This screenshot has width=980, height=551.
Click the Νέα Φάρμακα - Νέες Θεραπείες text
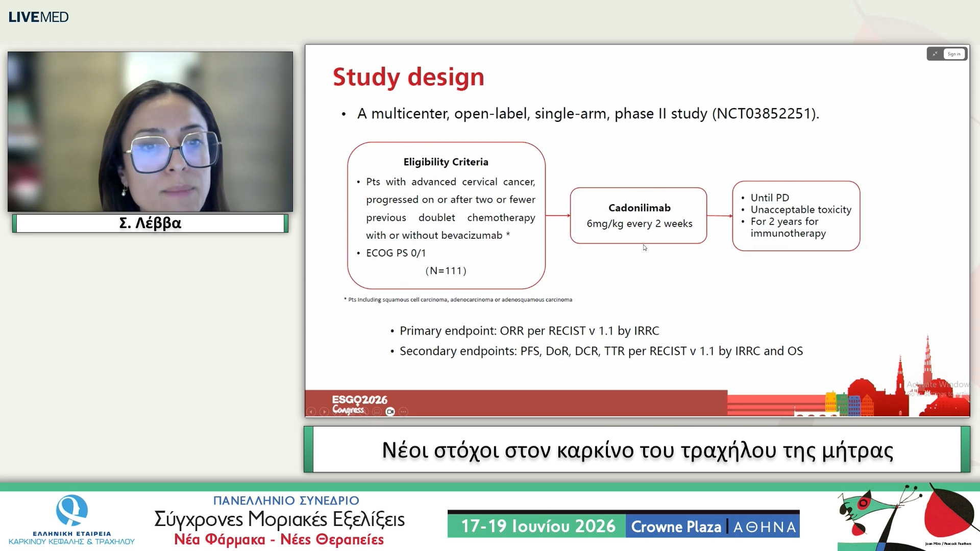[279, 539]
